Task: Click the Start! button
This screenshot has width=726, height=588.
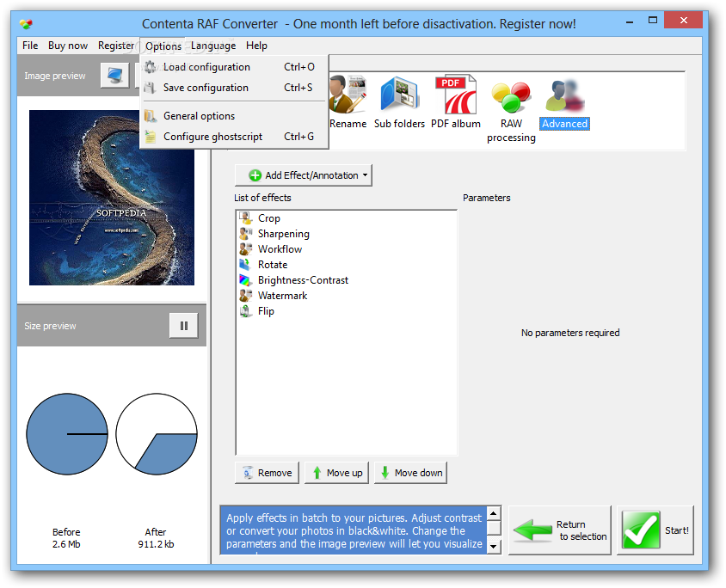Action: (x=655, y=530)
